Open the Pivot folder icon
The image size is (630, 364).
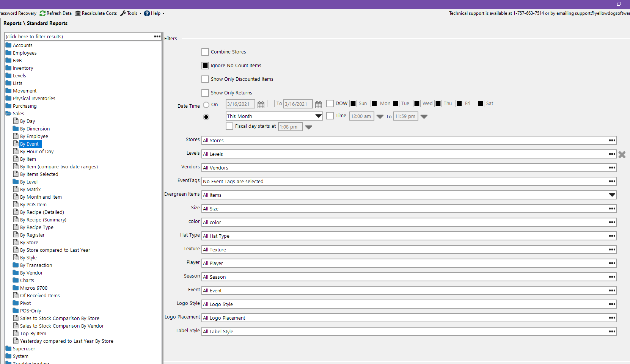pos(16,303)
